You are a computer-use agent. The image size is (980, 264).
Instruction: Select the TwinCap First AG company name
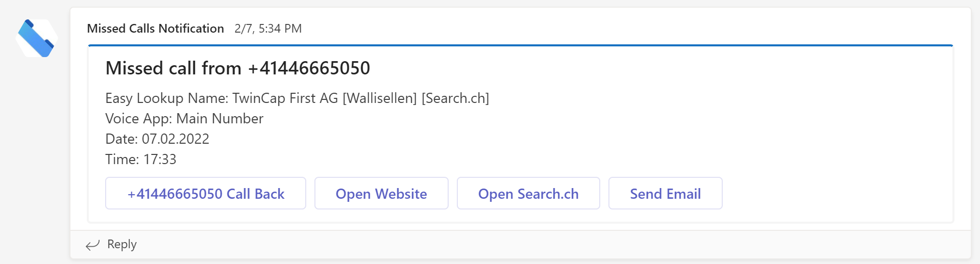pos(285,98)
